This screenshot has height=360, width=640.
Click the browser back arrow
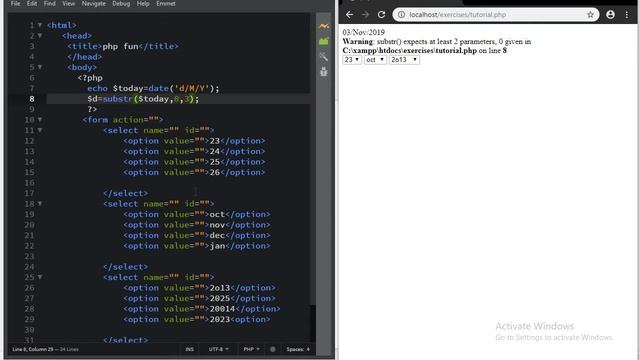click(x=349, y=15)
